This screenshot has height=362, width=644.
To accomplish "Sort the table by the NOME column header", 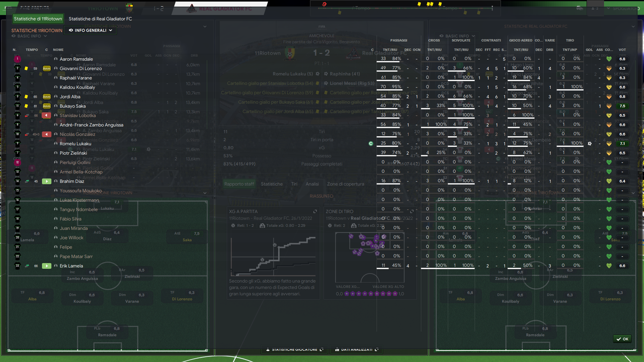I will tap(58, 50).
